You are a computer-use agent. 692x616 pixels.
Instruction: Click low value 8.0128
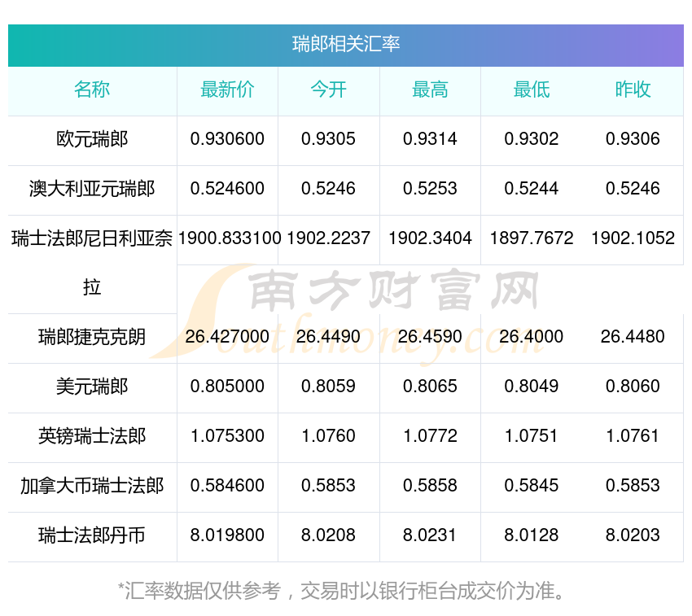click(532, 535)
